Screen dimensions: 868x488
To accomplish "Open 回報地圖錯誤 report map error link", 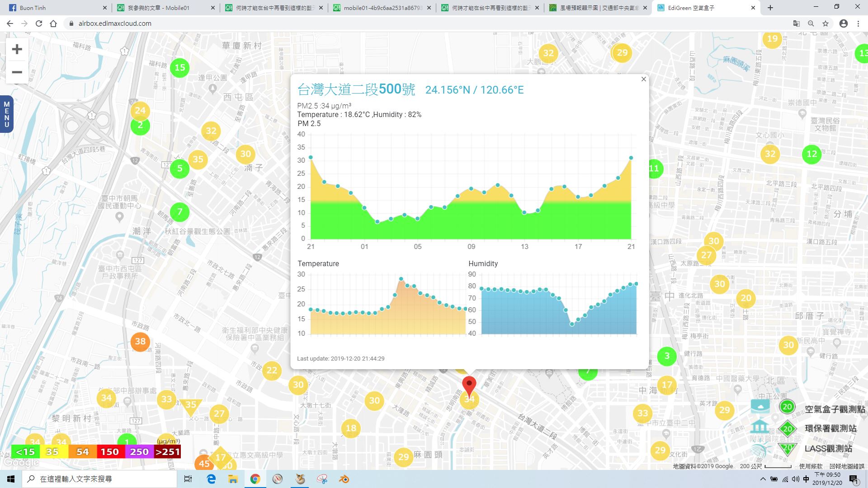I will pyautogui.click(x=847, y=466).
